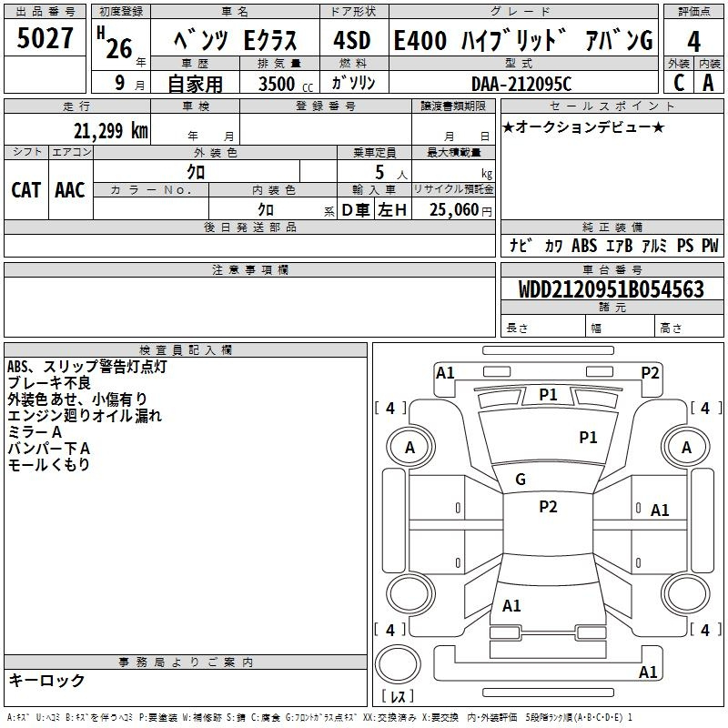Select the vehicle history value 自家用
The width and height of the screenshot is (728, 728).
[x=195, y=84]
